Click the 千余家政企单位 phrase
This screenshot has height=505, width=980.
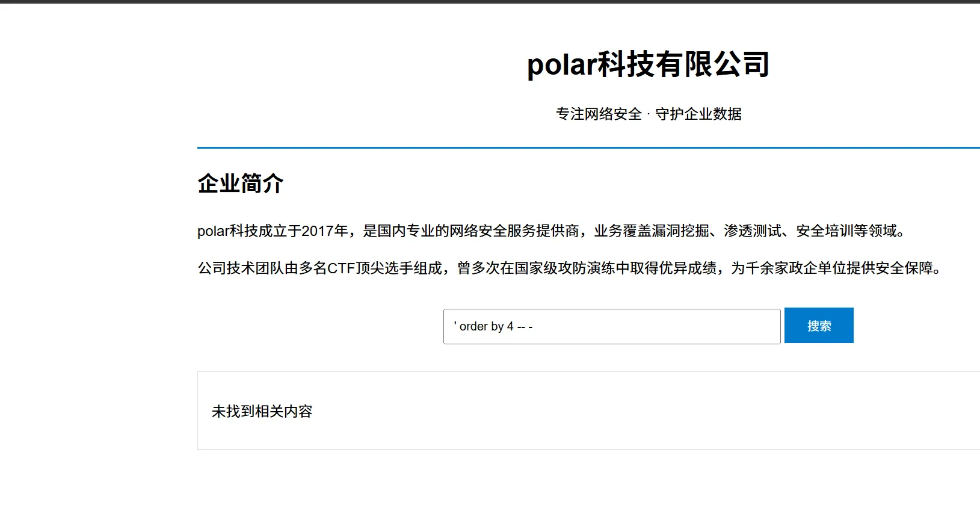[x=796, y=268]
